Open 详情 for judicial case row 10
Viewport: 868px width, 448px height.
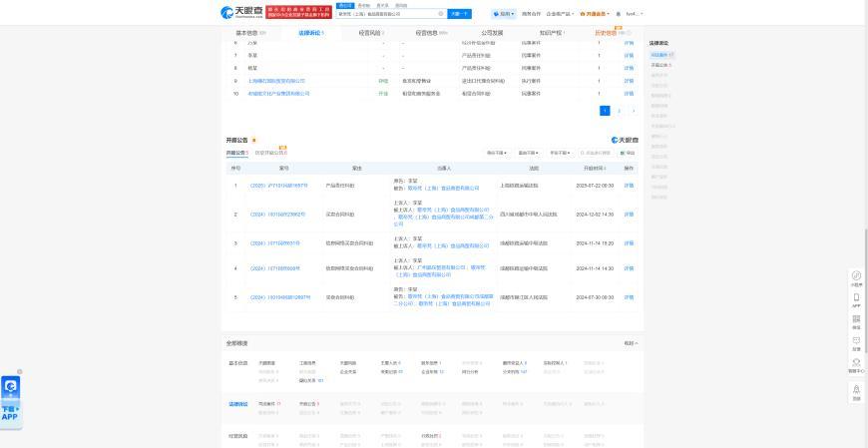(629, 94)
